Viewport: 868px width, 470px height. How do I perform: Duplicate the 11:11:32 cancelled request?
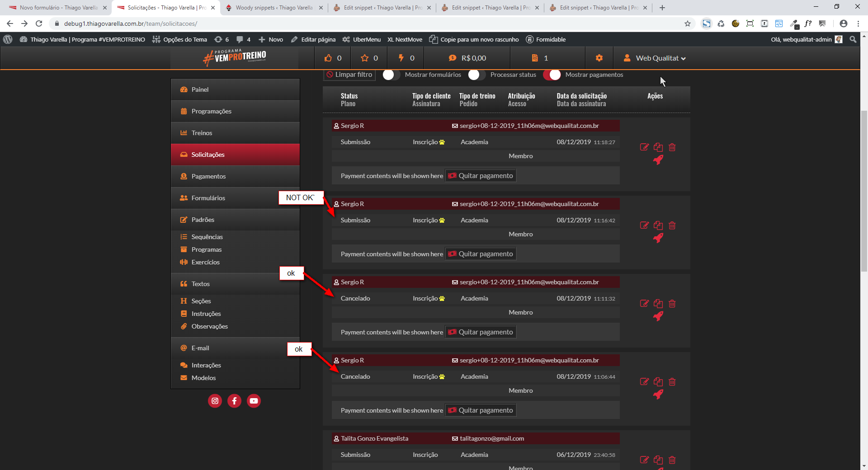tap(658, 303)
